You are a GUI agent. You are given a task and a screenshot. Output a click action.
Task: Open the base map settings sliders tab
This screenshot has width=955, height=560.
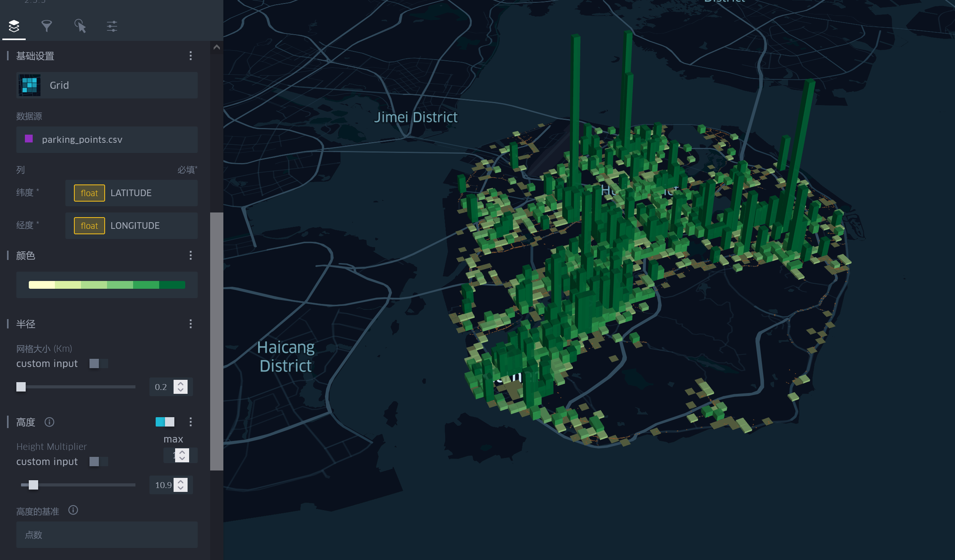[112, 26]
